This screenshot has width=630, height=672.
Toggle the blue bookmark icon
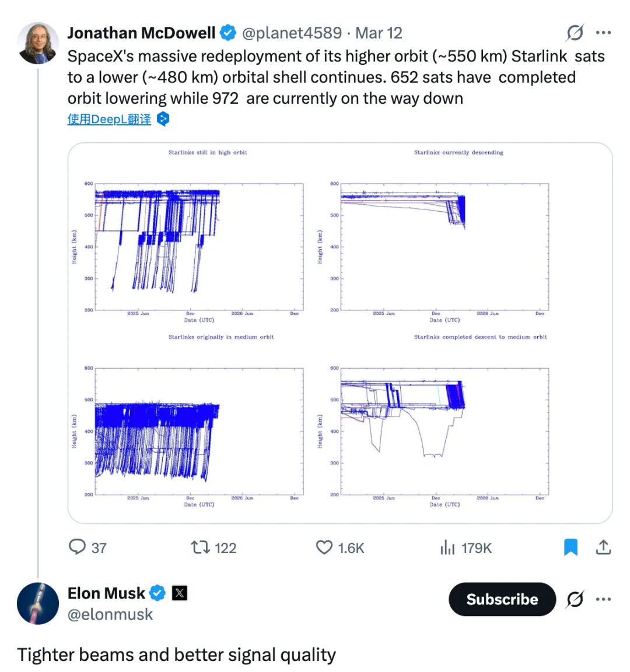tap(570, 547)
